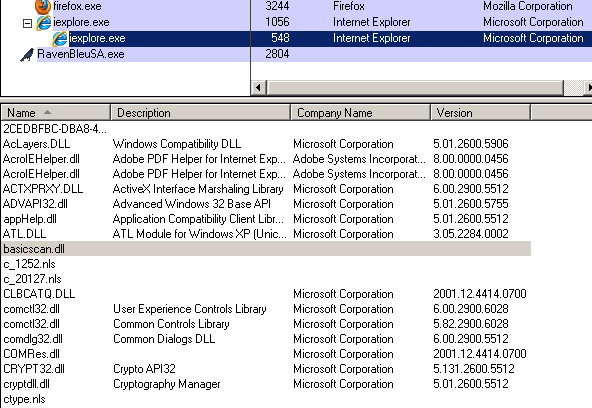
Task: Click the left arrow of horizontal scrollbar
Action: pyautogui.click(x=259, y=88)
